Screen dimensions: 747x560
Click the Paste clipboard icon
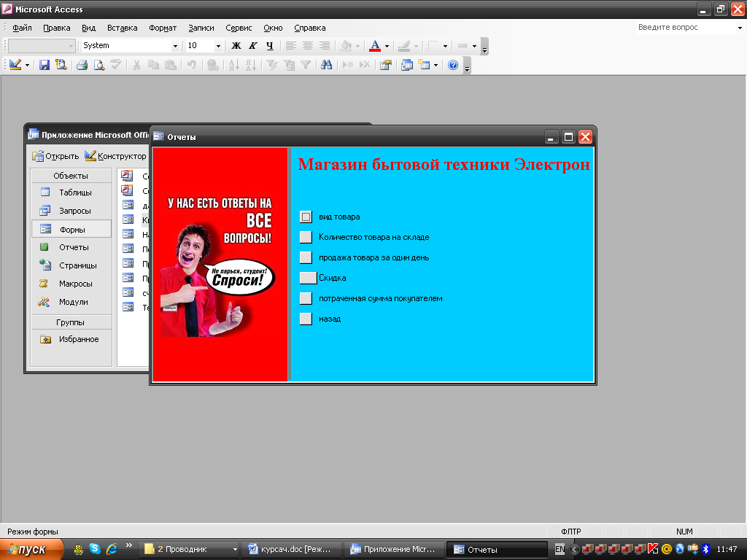tap(170, 65)
